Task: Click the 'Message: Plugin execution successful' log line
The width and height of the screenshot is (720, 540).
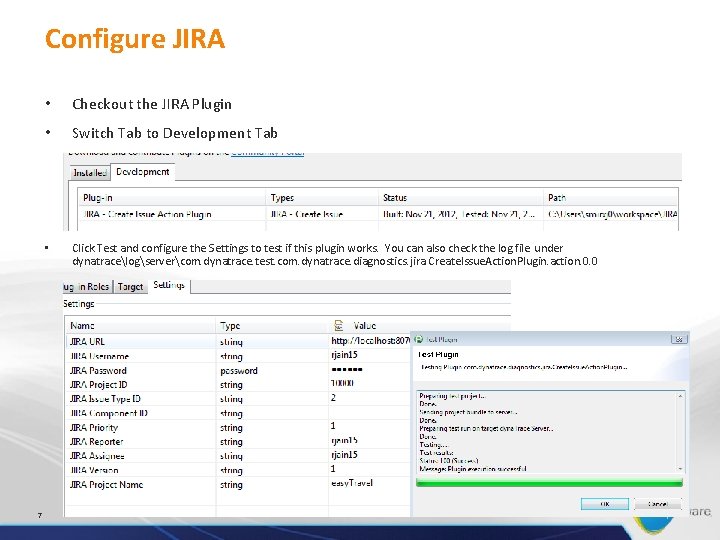Action: (472, 469)
